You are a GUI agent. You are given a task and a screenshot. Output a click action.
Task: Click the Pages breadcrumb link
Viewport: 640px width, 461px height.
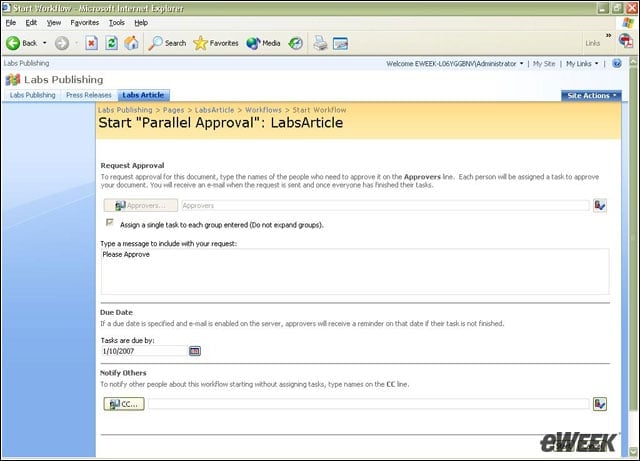pos(173,110)
